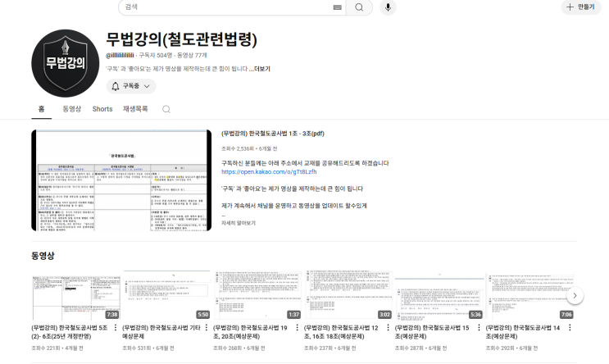Play the 7:06 duration video thumbnail
Viewport: 609px width, 364px height.
pos(529,295)
